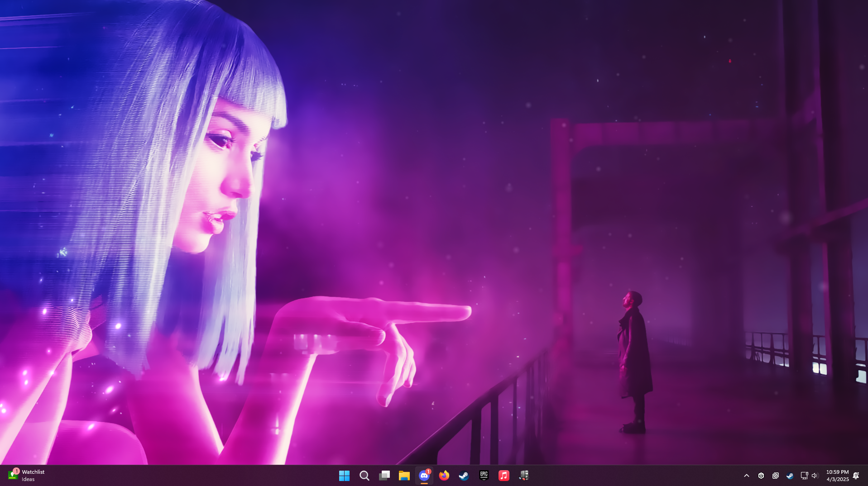Open the Windows Start menu
This screenshot has width=868, height=486.
click(x=344, y=476)
